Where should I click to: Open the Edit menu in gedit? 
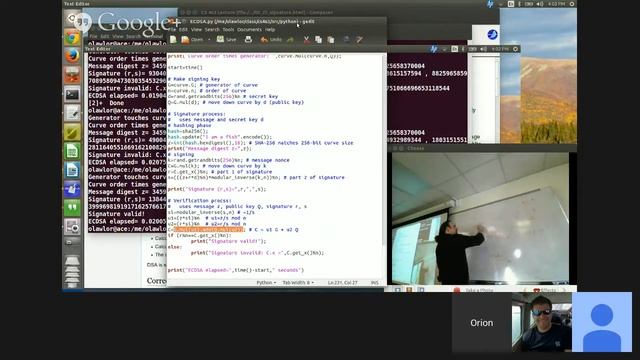click(183, 29)
